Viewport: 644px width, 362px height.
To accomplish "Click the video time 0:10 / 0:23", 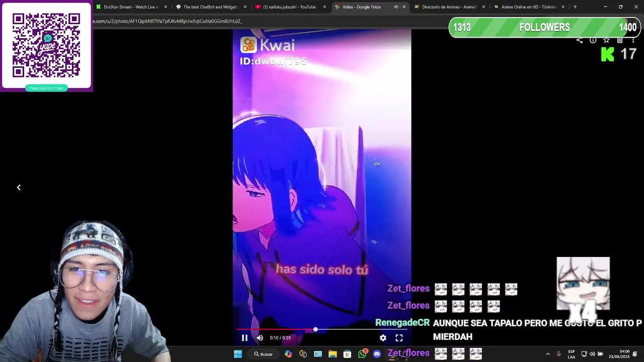I will (x=280, y=338).
